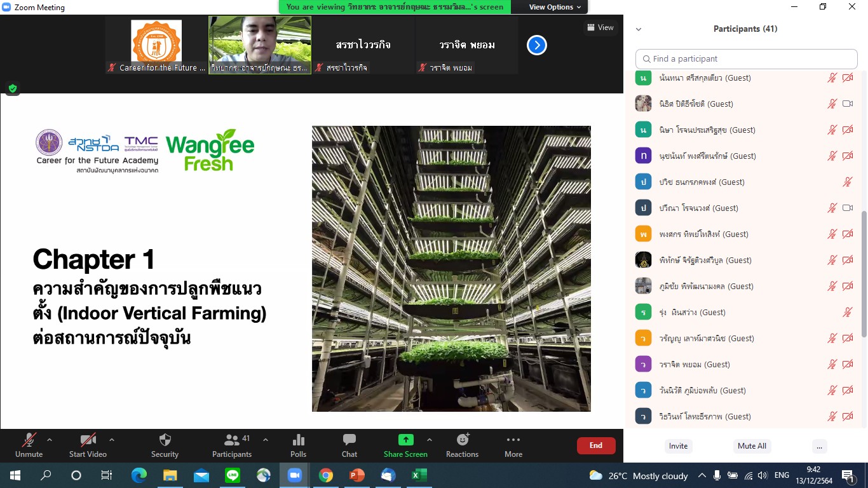
Task: Open the View layout menu
Action: (x=600, y=27)
